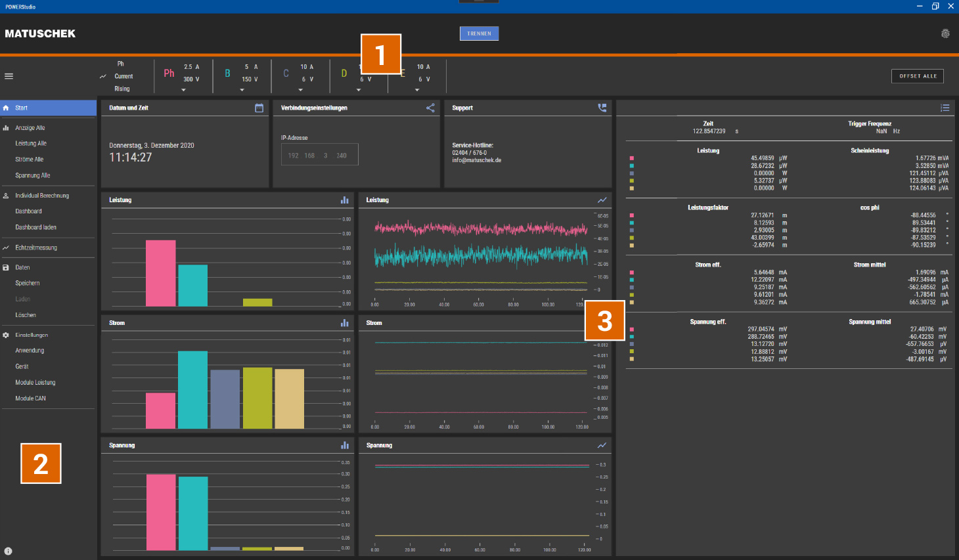Screen dimensions: 959x560
Task: Click the pink bar in Leistung bar chart
Action: (x=161, y=273)
